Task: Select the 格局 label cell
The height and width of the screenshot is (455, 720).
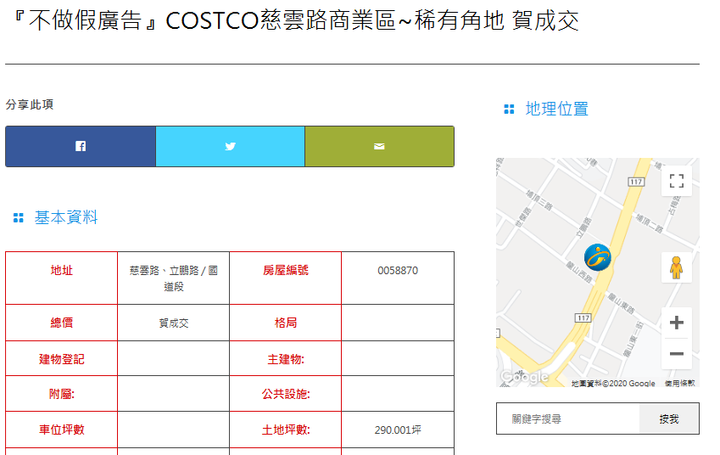Action: 286,323
